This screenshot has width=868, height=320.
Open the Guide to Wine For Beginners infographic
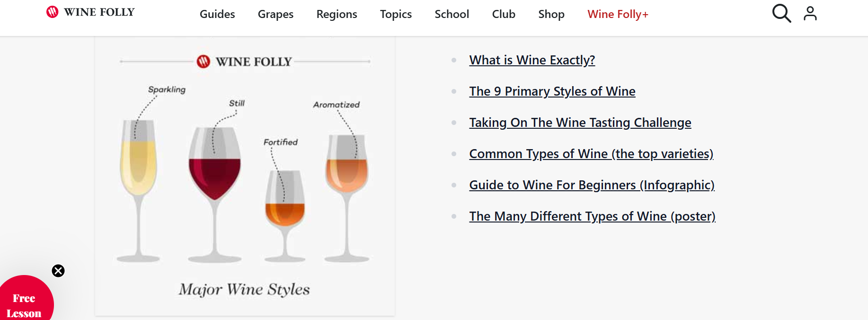(x=592, y=185)
